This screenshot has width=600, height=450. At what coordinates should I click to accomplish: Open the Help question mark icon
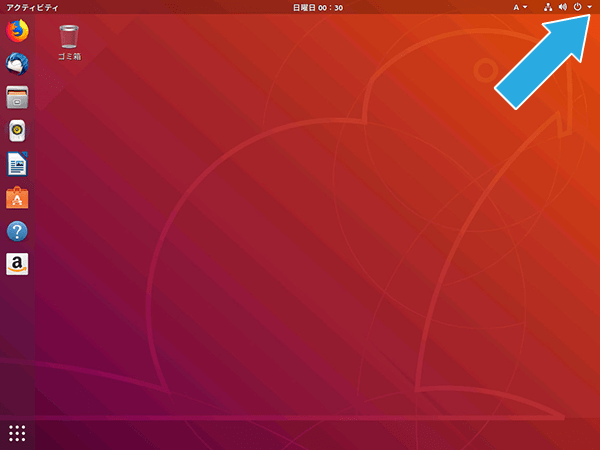coord(17,231)
